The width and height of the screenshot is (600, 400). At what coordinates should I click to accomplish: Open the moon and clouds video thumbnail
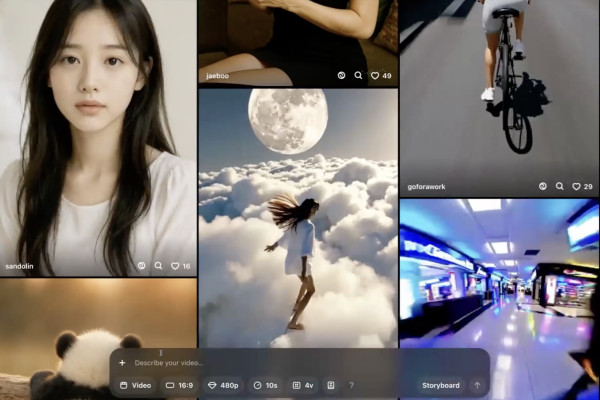298,218
